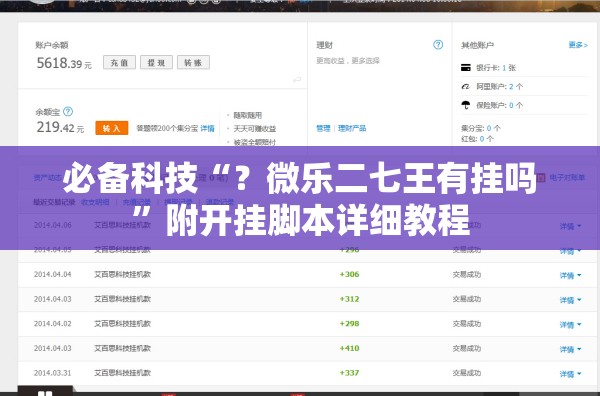
Task: Click the icon beside 阿里账户
Action: (x=466, y=86)
